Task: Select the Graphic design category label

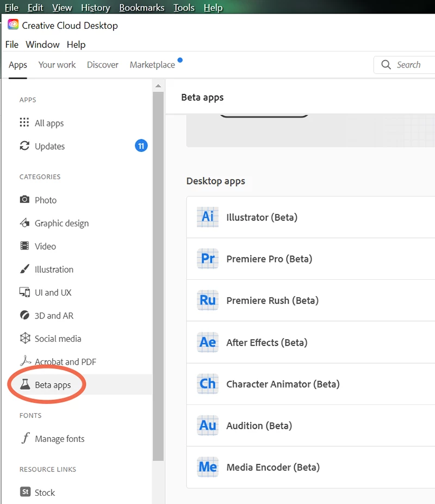Action: (x=61, y=223)
